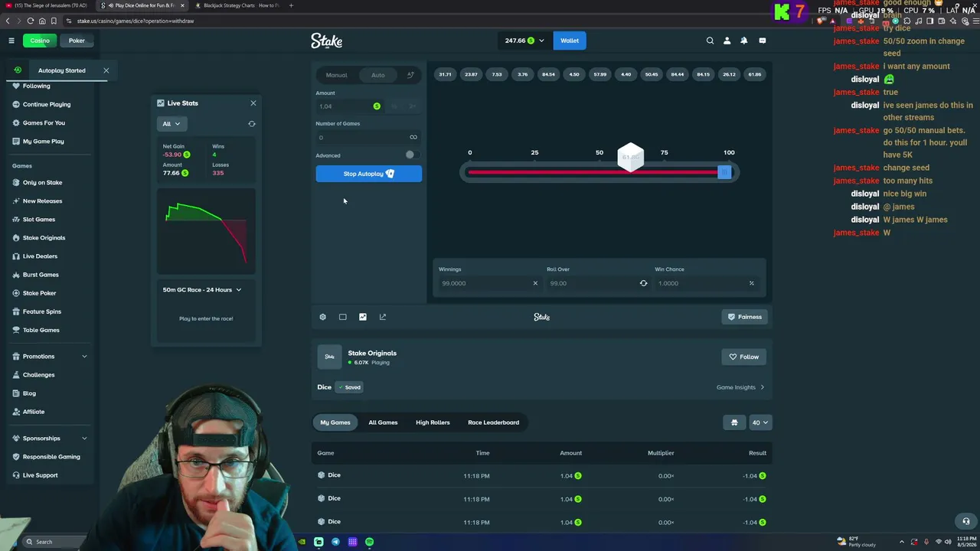The height and width of the screenshot is (551, 980).
Task: Select the 31.71 past result chip
Action: tap(445, 75)
